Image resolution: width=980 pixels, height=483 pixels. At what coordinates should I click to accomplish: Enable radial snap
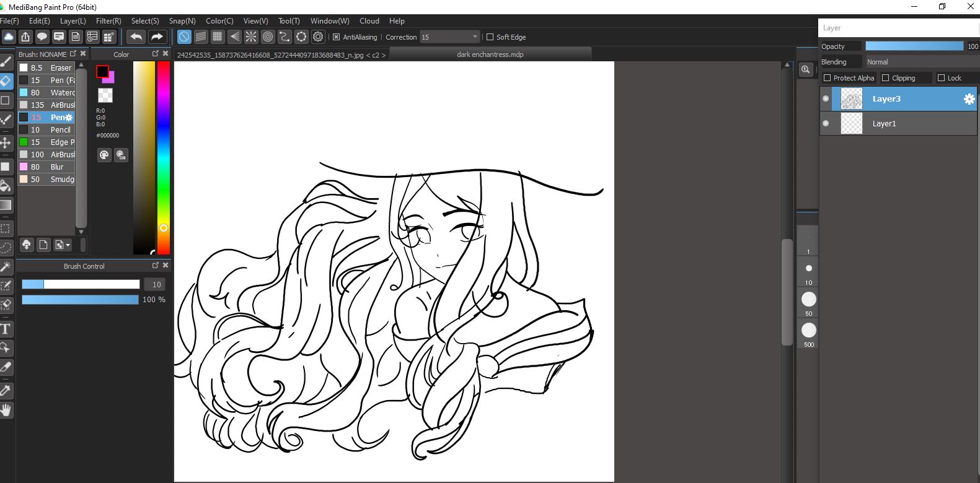(251, 37)
